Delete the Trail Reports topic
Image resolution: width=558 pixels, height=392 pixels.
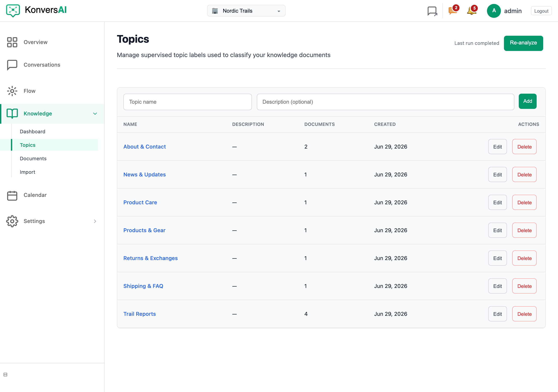[x=524, y=314]
